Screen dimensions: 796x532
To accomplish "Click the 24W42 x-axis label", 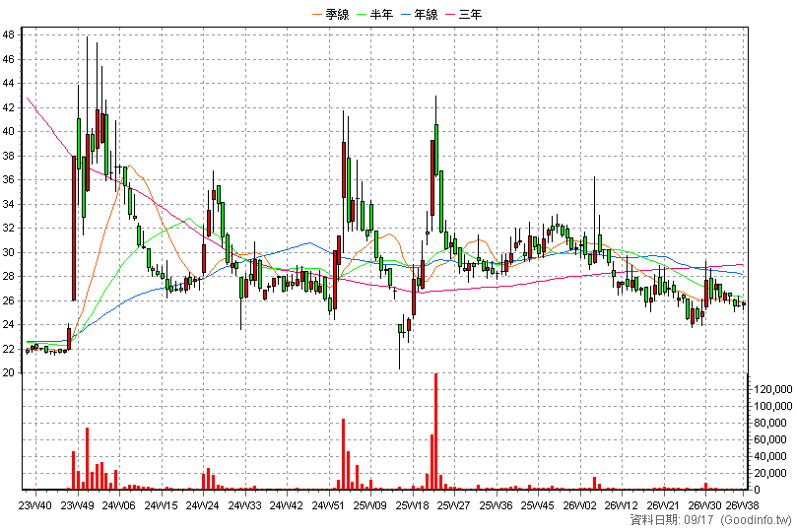I will click(287, 505).
